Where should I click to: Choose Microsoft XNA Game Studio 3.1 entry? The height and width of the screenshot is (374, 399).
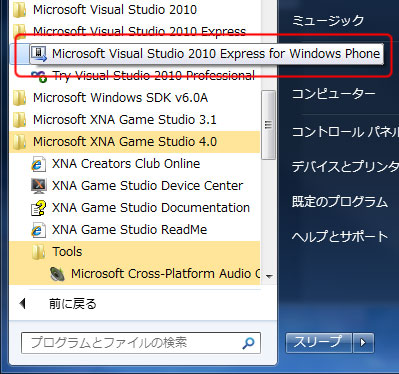(125, 120)
